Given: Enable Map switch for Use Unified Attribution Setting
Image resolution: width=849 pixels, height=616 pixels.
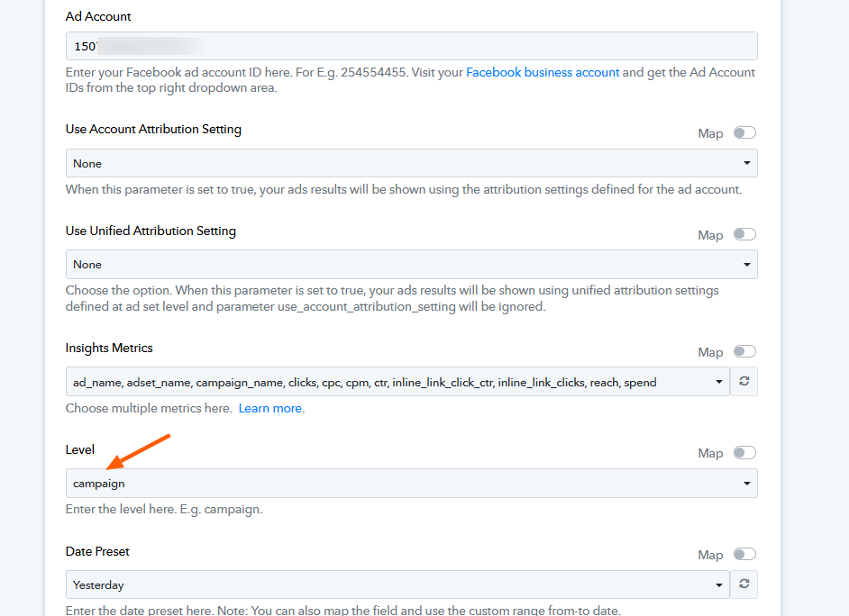Looking at the screenshot, I should [744, 234].
